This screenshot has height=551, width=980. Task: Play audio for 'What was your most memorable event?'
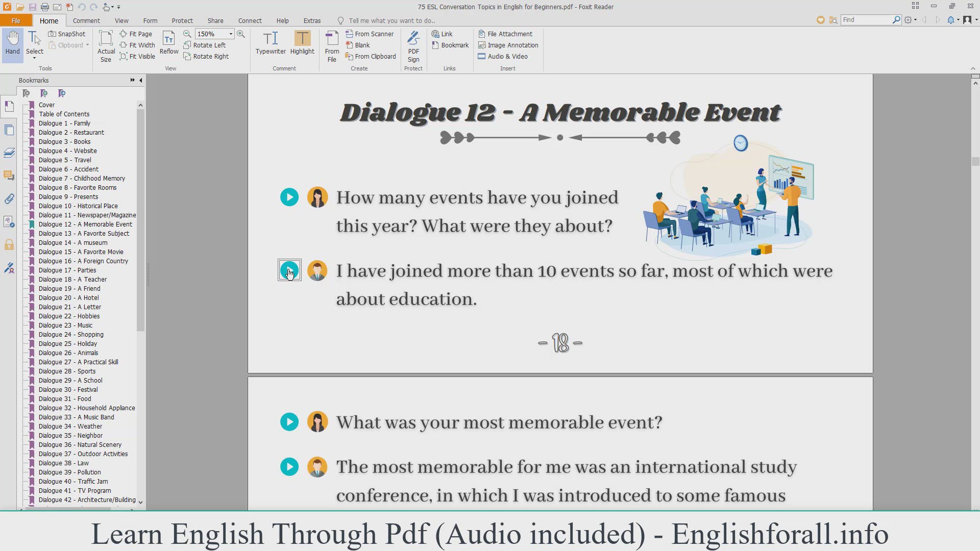(x=289, y=422)
